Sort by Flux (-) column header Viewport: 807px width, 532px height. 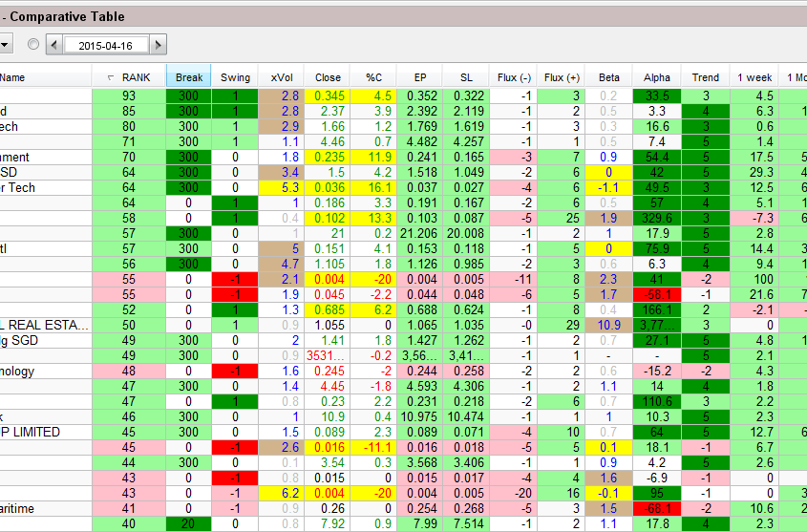point(514,77)
